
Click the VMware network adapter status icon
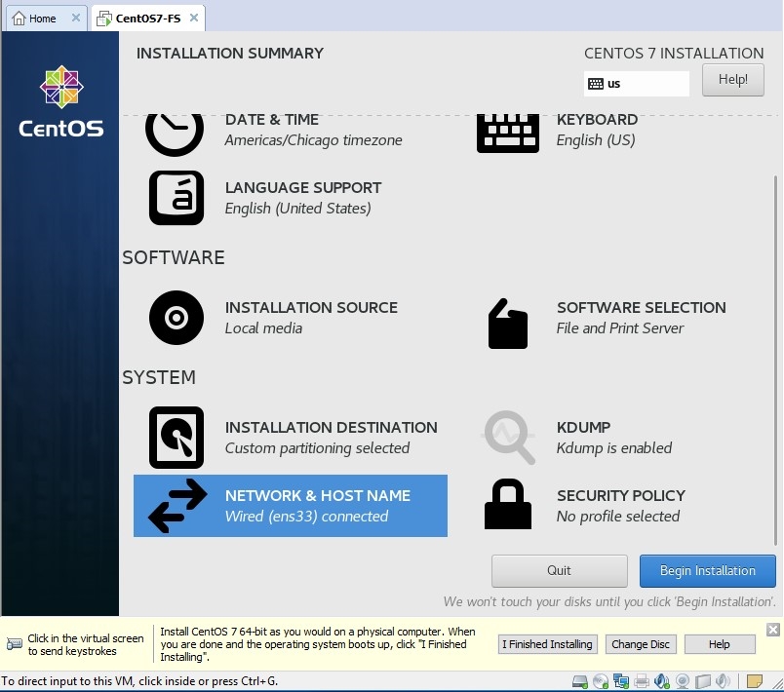621,681
